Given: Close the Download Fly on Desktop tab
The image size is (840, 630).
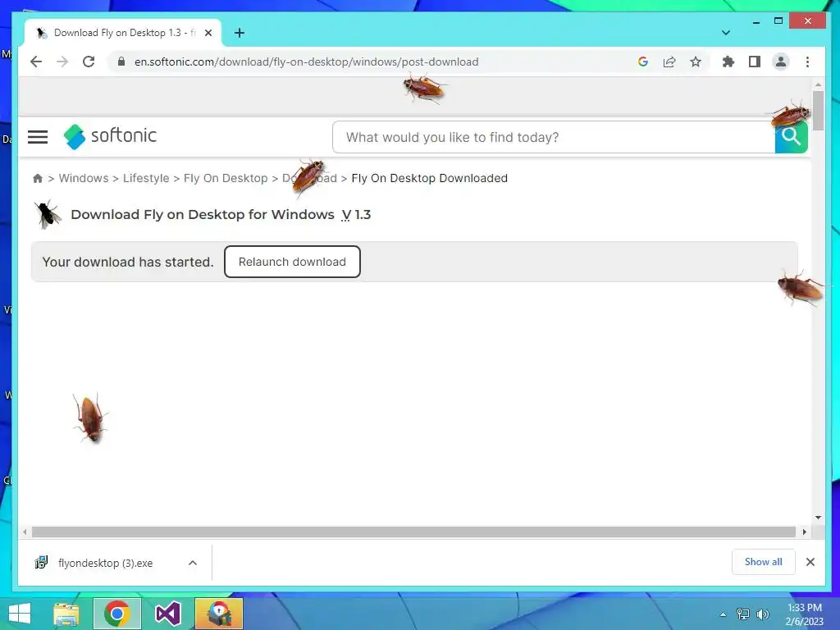Looking at the screenshot, I should [x=208, y=33].
